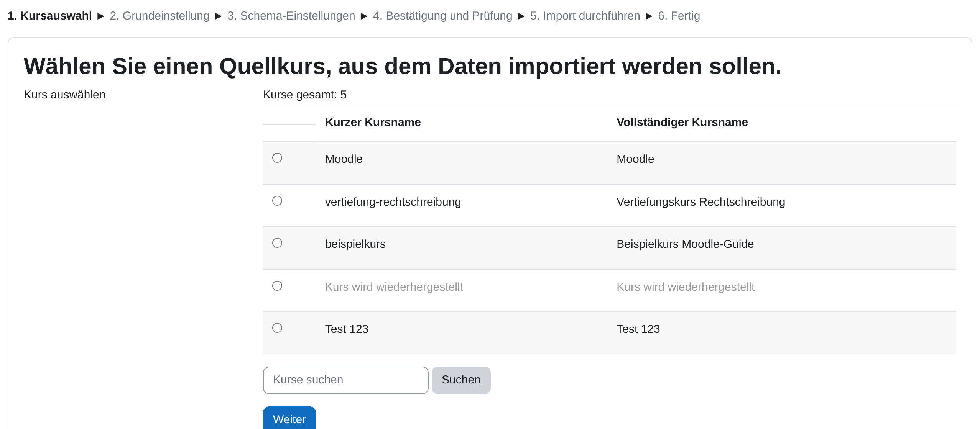980x429 pixels.
Task: Focus the 'Kurse suchen' search field
Action: 345,380
